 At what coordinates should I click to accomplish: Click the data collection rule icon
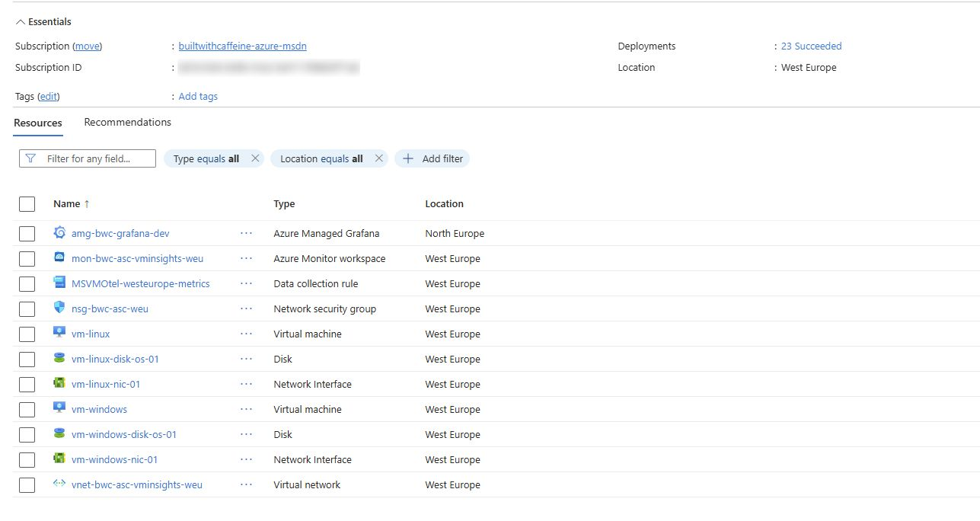59,283
